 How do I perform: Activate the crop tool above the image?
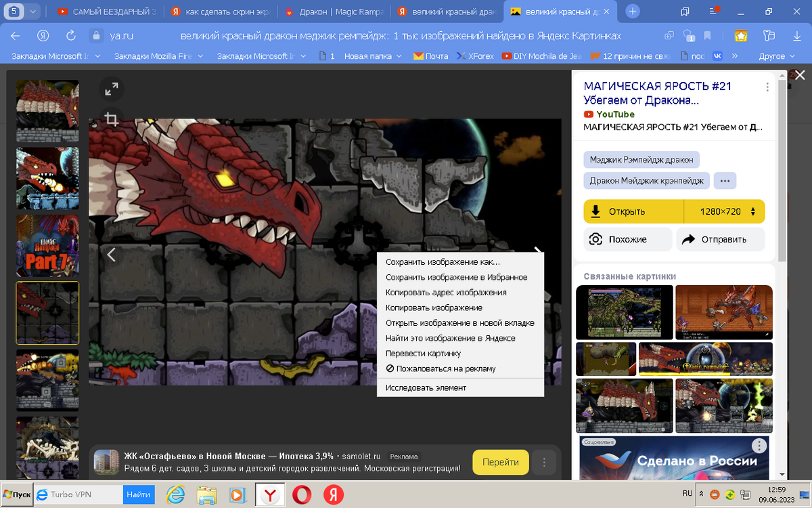[112, 120]
